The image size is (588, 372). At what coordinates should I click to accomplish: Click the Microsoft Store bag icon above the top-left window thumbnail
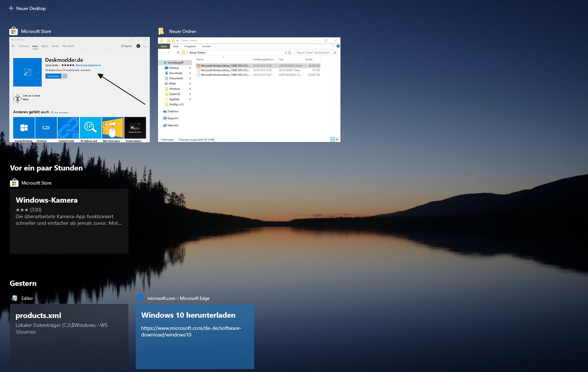[13, 31]
